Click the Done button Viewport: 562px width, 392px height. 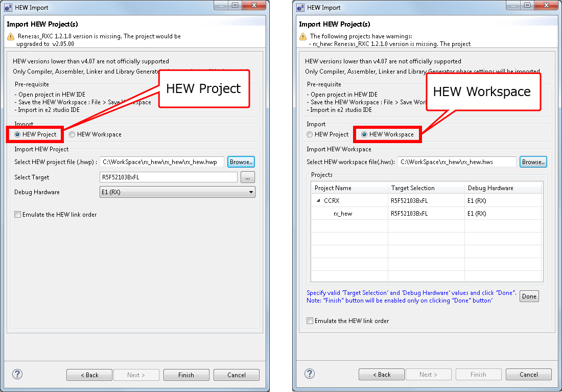coord(529,296)
